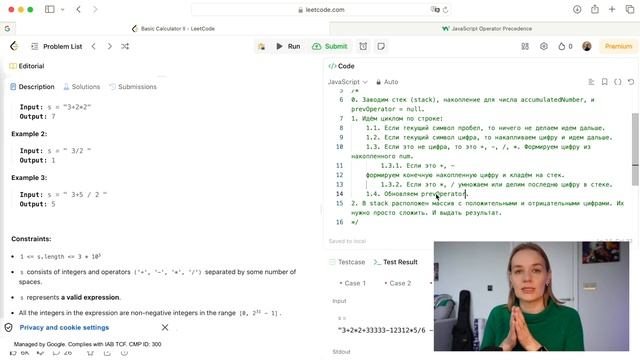Screen dimensions: 640x360
Task: Click the pinned Google tab
Action: (7, 29)
